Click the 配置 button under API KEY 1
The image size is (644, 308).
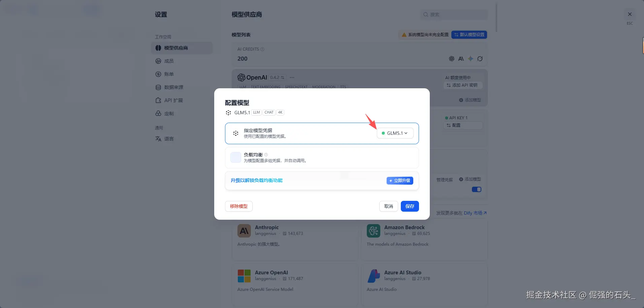tap(463, 125)
